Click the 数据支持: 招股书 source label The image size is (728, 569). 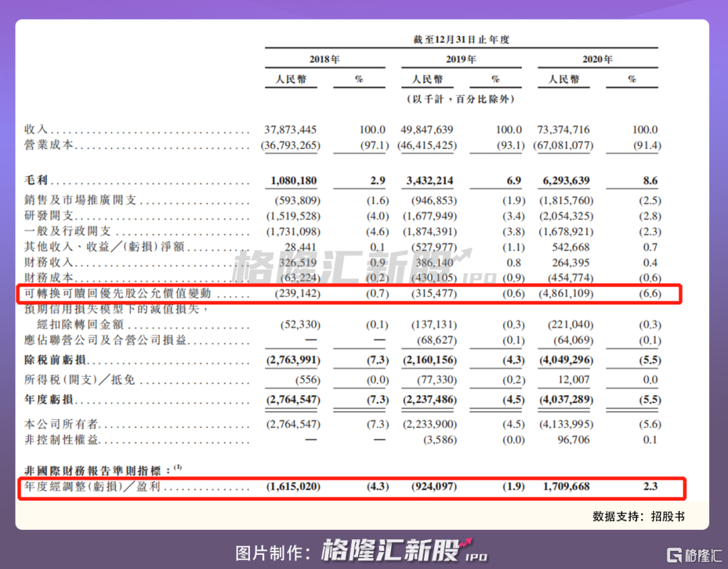(638, 516)
